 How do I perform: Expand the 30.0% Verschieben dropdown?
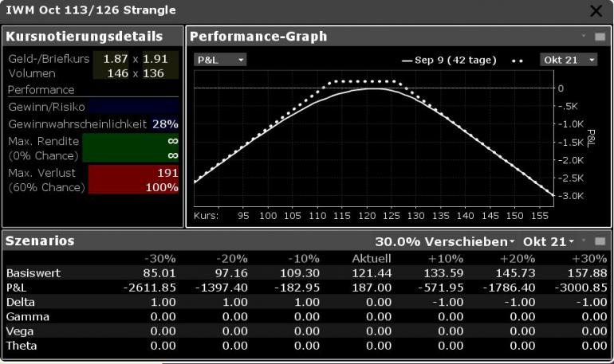point(444,241)
